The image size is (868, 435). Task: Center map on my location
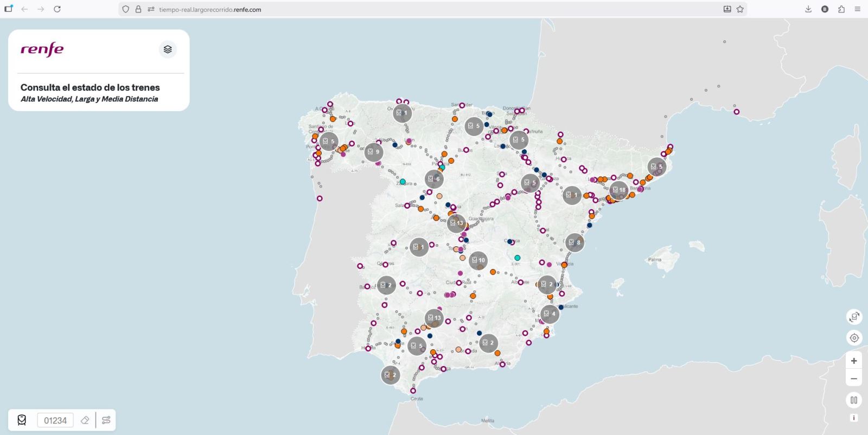pyautogui.click(x=854, y=338)
